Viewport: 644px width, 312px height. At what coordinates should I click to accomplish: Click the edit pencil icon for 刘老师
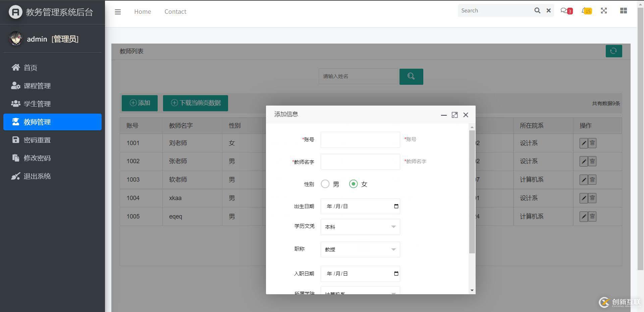click(584, 143)
